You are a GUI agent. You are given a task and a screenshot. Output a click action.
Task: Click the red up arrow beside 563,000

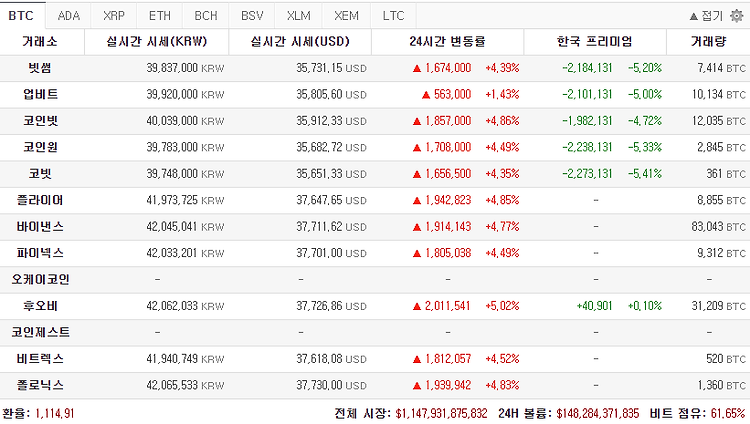point(426,95)
